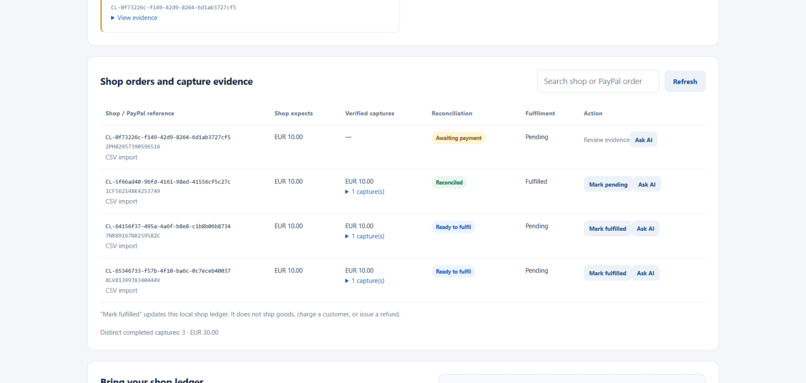
Task: Click the Verified captures column header
Action: coord(370,114)
